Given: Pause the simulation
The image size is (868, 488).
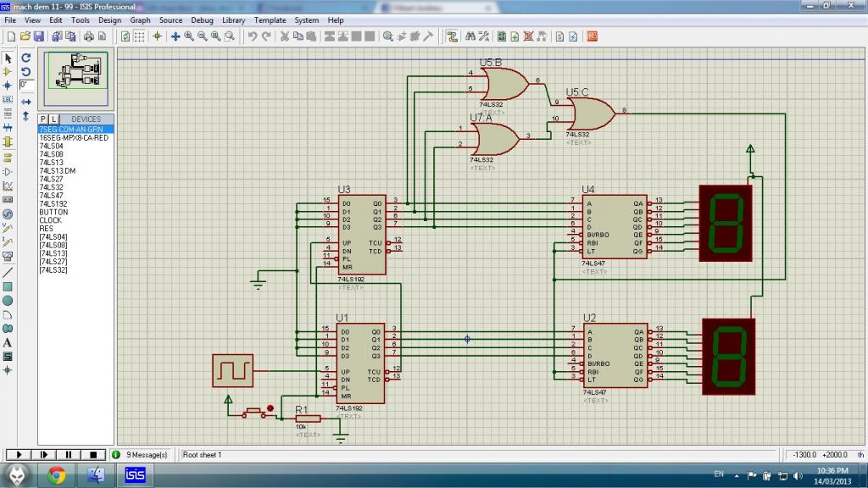Looking at the screenshot, I should pos(69,455).
